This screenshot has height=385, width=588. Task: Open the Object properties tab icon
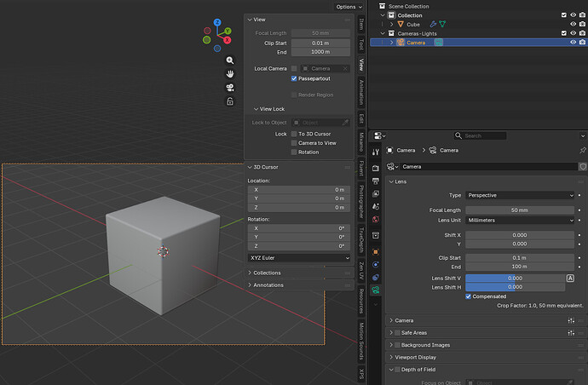[x=376, y=252]
